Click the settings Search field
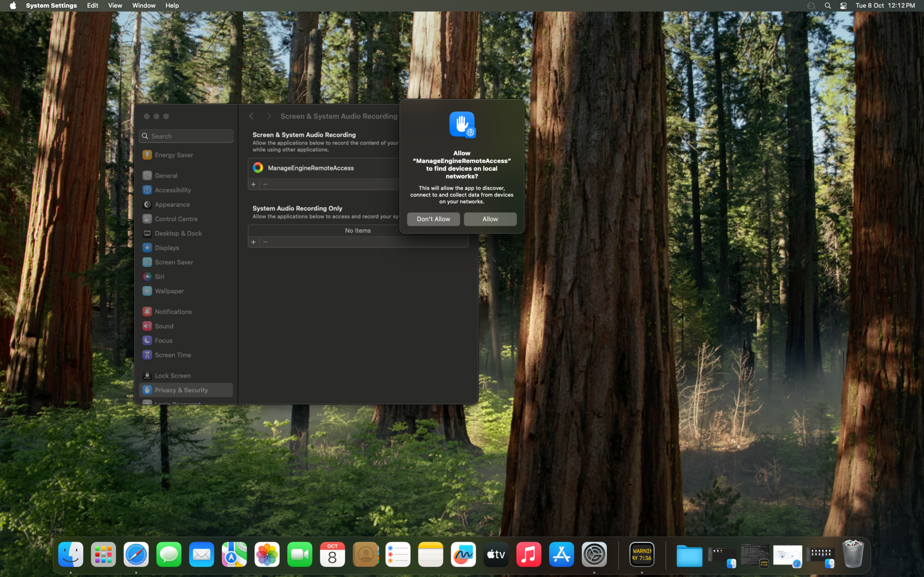The height and width of the screenshot is (577, 924). pos(185,136)
